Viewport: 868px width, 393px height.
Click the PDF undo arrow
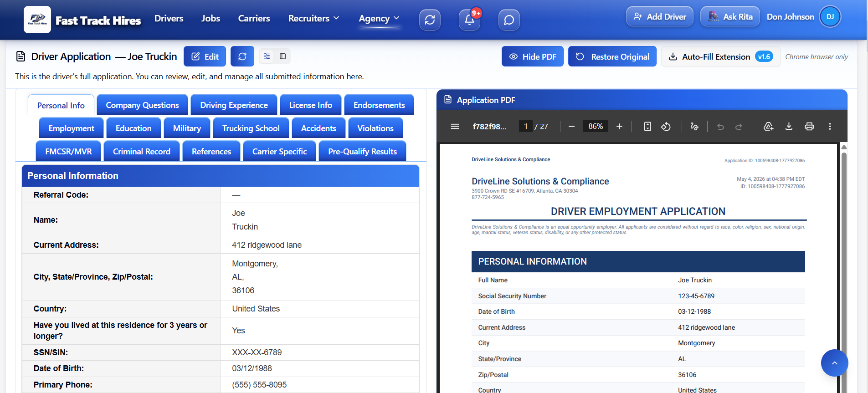click(720, 126)
